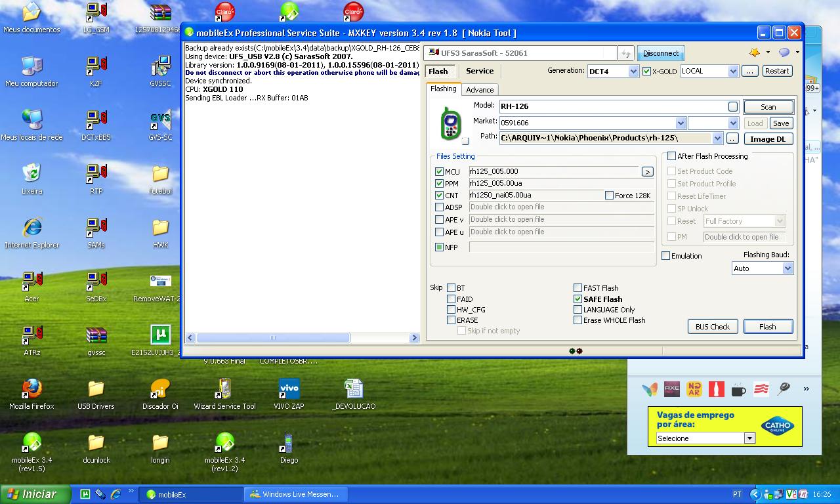Uncheck the X-GOLD checkbox
840x504 pixels.
click(646, 72)
